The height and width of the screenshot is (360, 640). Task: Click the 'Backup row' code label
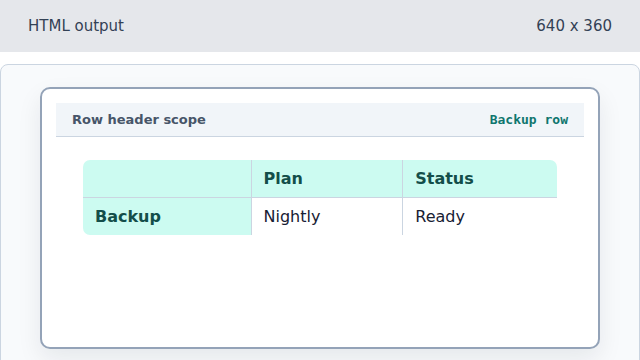point(529,120)
